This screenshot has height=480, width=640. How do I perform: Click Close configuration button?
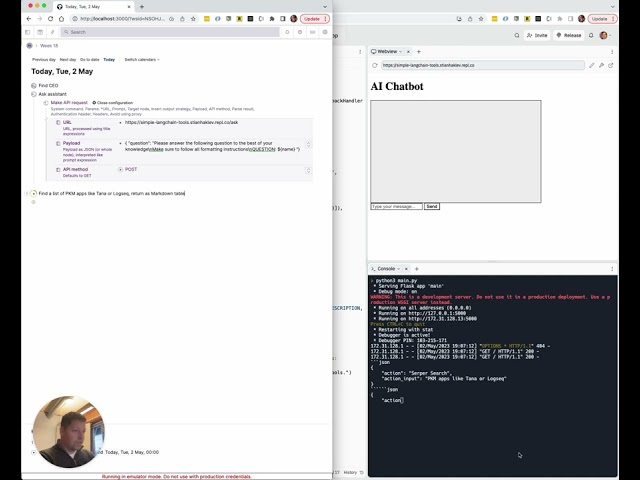point(113,103)
